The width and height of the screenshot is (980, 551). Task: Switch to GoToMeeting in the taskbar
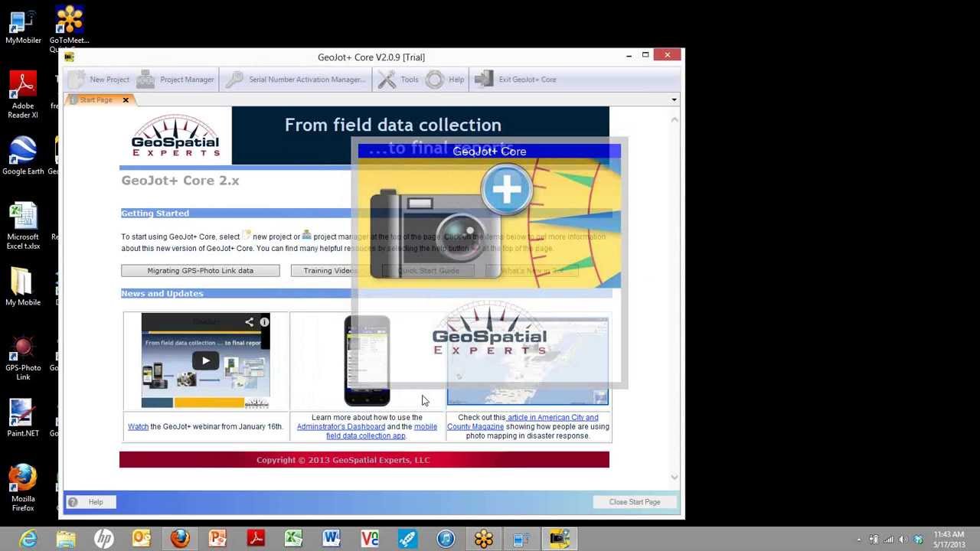483,539
